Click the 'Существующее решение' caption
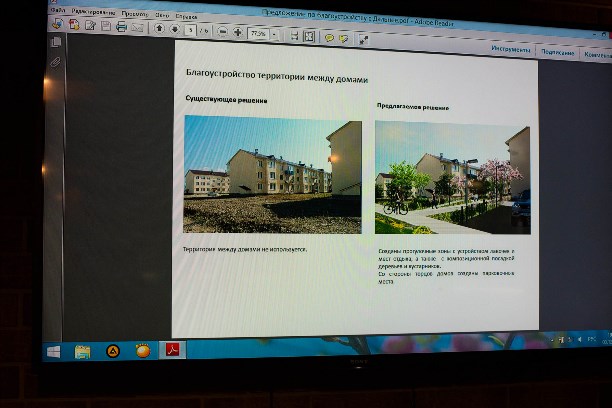Viewport: 612px width, 408px height. click(226, 100)
